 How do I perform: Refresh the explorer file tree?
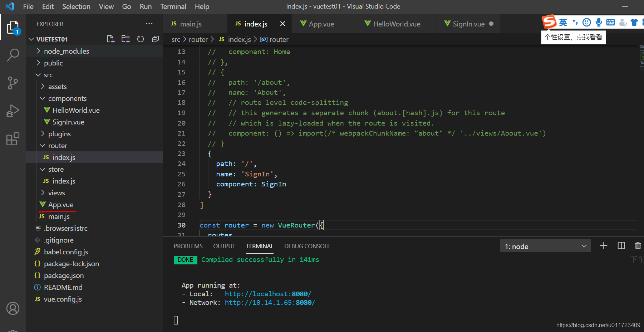pyautogui.click(x=141, y=39)
